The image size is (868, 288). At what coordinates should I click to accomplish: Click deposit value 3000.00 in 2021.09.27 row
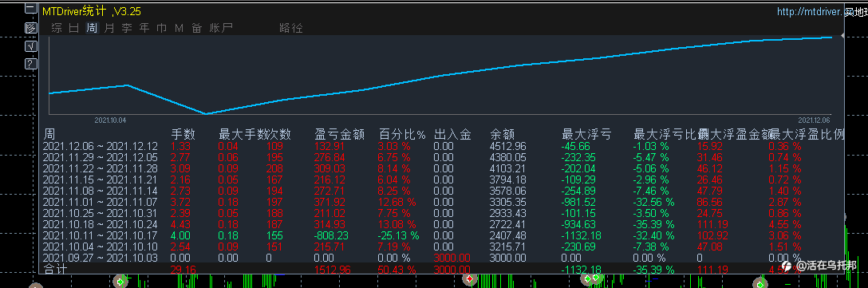coord(452,258)
